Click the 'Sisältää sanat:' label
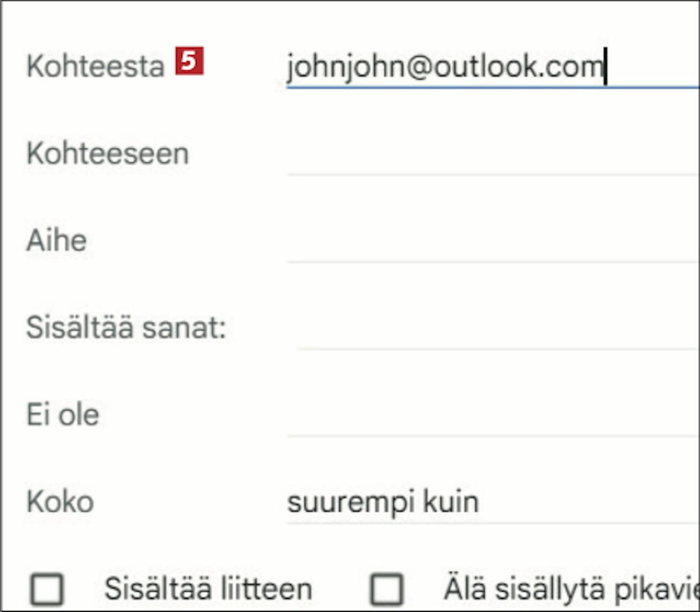 (x=126, y=328)
